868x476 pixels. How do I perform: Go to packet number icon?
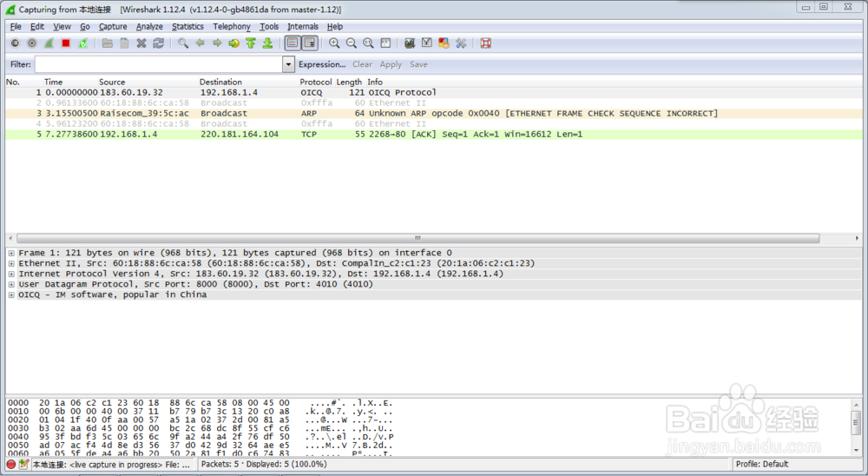pos(233,43)
